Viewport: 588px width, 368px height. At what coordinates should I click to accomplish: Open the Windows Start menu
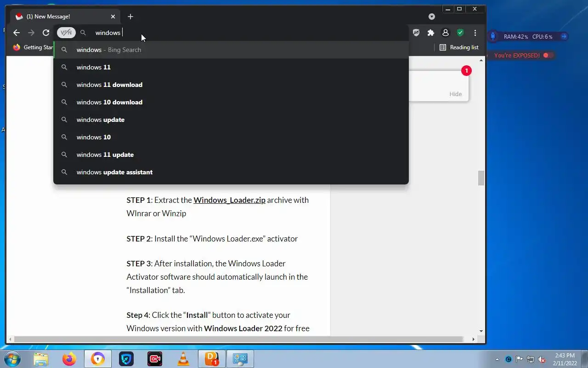point(12,359)
